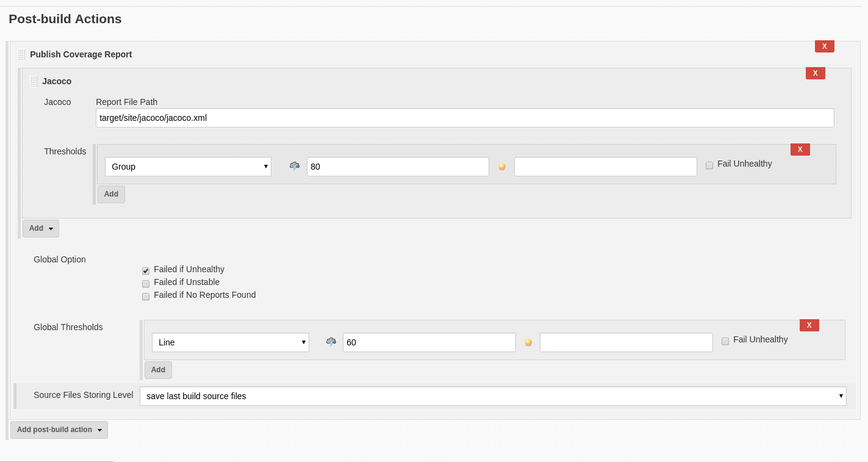Click the weather icon beside the Line threshold
Image resolution: width=868 pixels, height=462 pixels.
(x=330, y=342)
